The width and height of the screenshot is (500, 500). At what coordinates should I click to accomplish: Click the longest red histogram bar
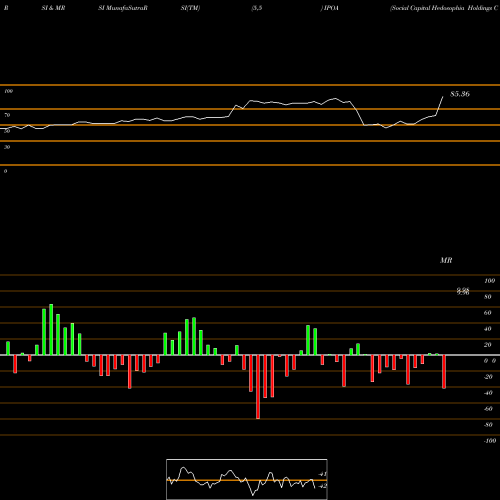pos(258,387)
